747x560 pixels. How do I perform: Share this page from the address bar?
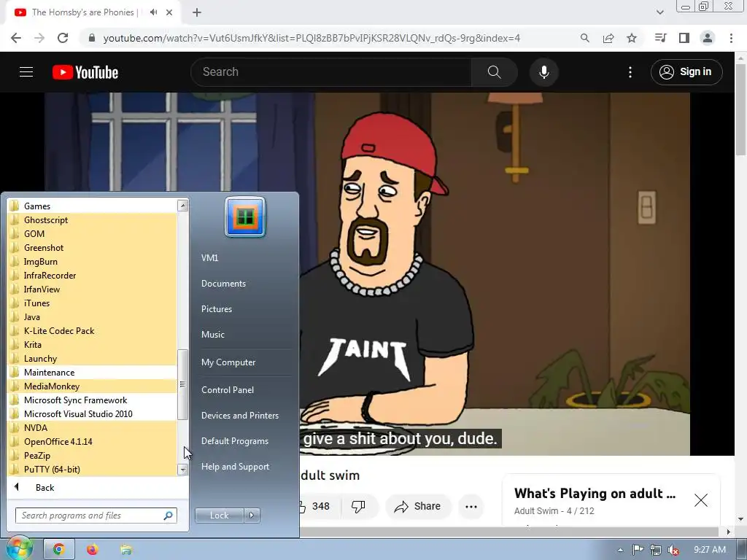pyautogui.click(x=608, y=38)
